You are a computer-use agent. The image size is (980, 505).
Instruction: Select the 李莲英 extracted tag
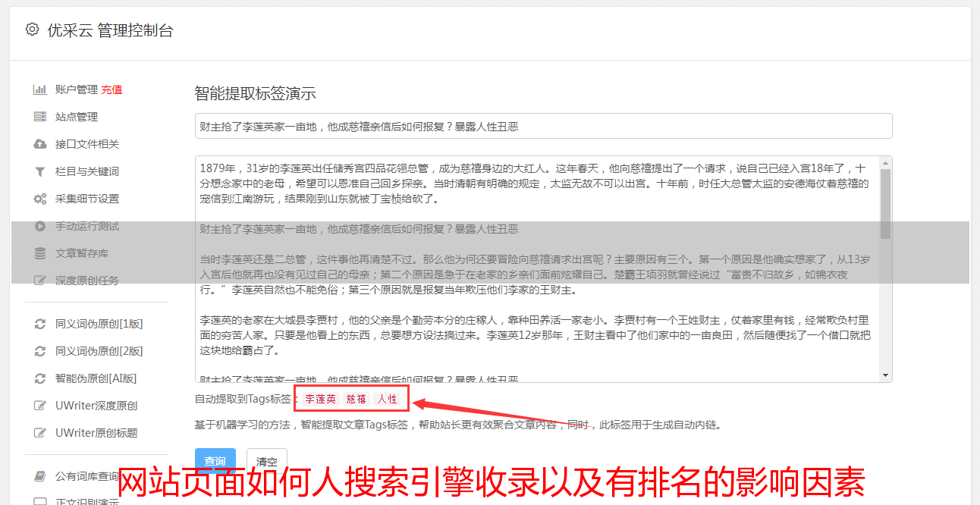tap(320, 399)
